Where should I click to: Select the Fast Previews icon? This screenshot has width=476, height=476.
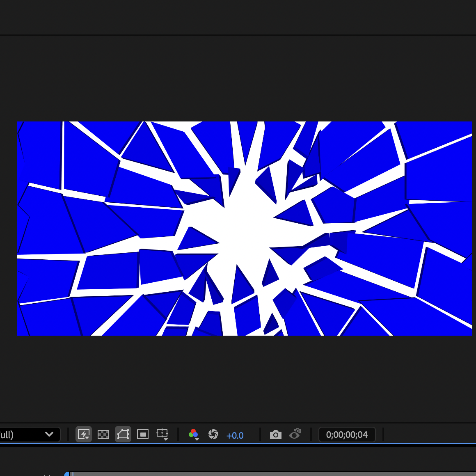84,434
